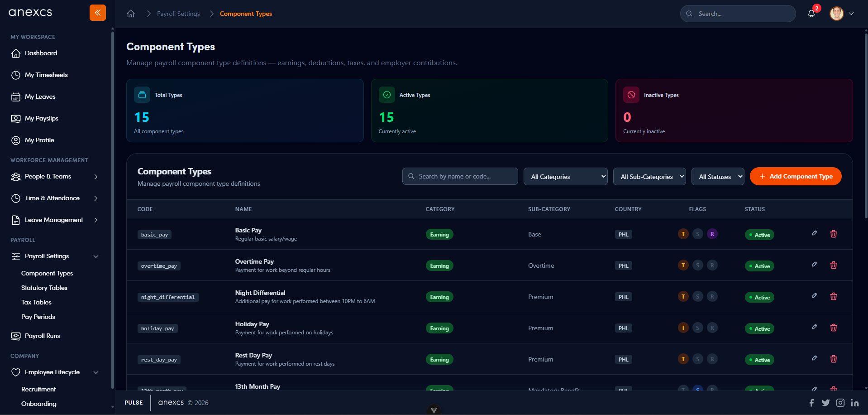Click the Rest Day Pay name

[253, 355]
